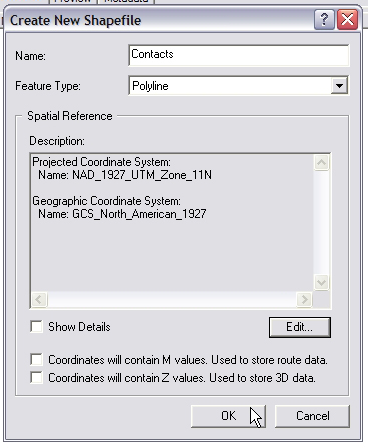This screenshot has height=448, width=368.
Task: Click the help question mark icon
Action: tap(324, 20)
